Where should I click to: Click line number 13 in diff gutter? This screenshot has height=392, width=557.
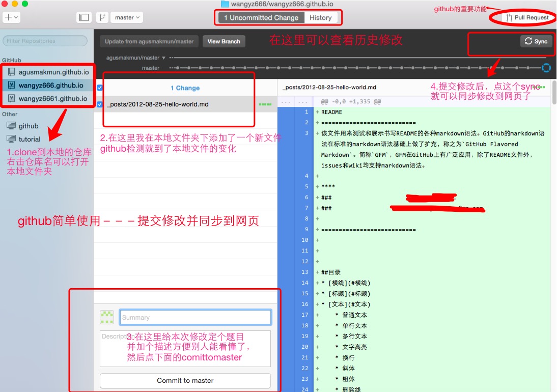[x=305, y=272]
